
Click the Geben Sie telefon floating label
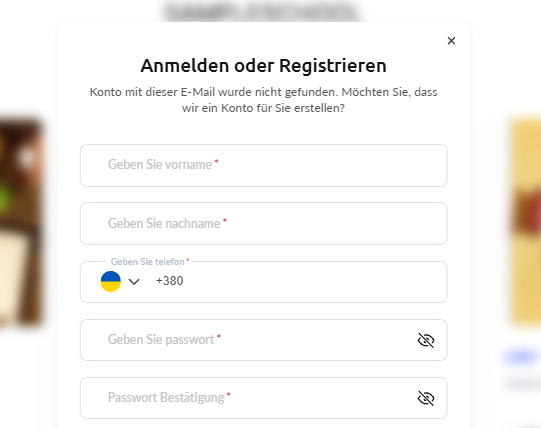[x=148, y=262]
